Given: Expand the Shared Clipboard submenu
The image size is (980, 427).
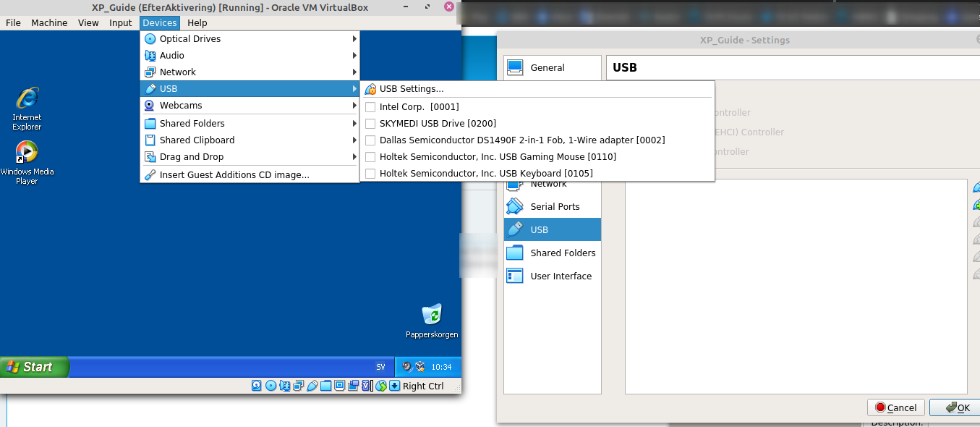Looking at the screenshot, I should pyautogui.click(x=250, y=140).
